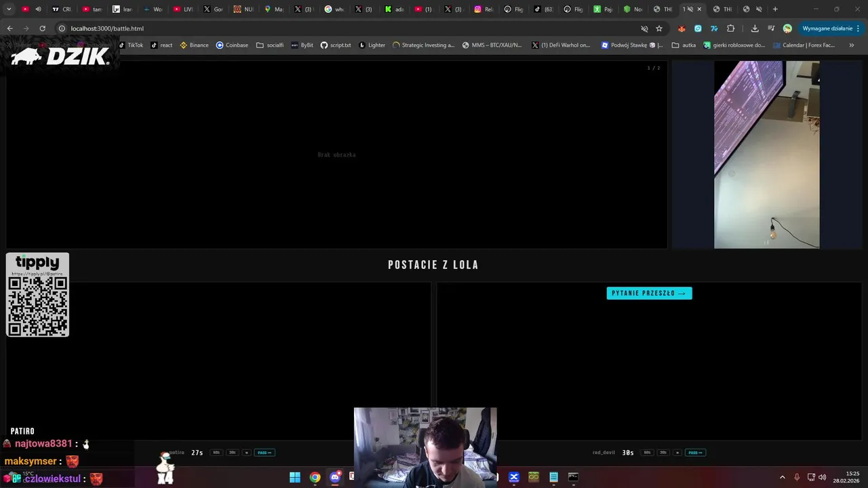Open the MMS – BTC/XAU bookmark

click(x=492, y=45)
